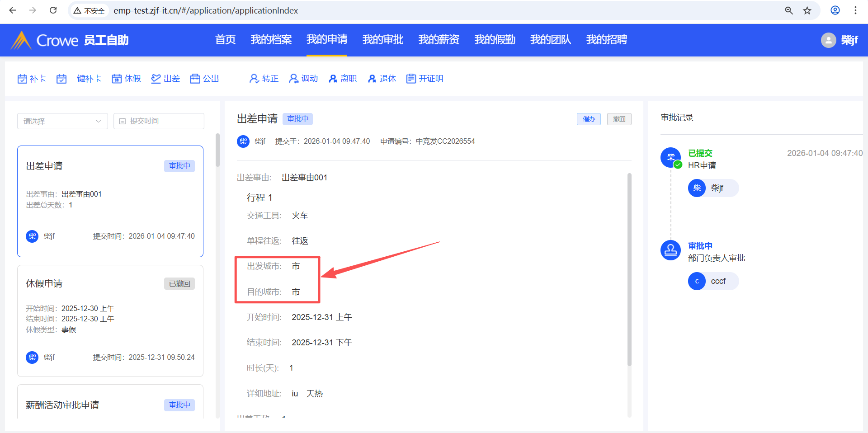868x433 pixels.
Task: Click the 已提交 step avatar icon
Action: 671,158
